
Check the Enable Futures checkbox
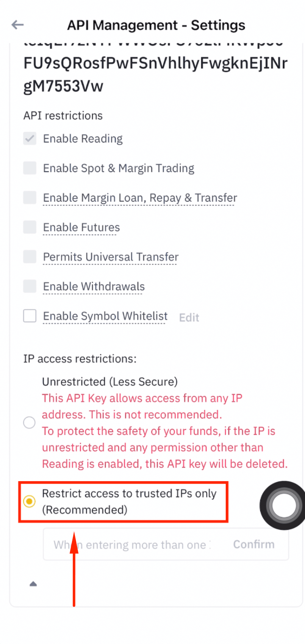29,227
